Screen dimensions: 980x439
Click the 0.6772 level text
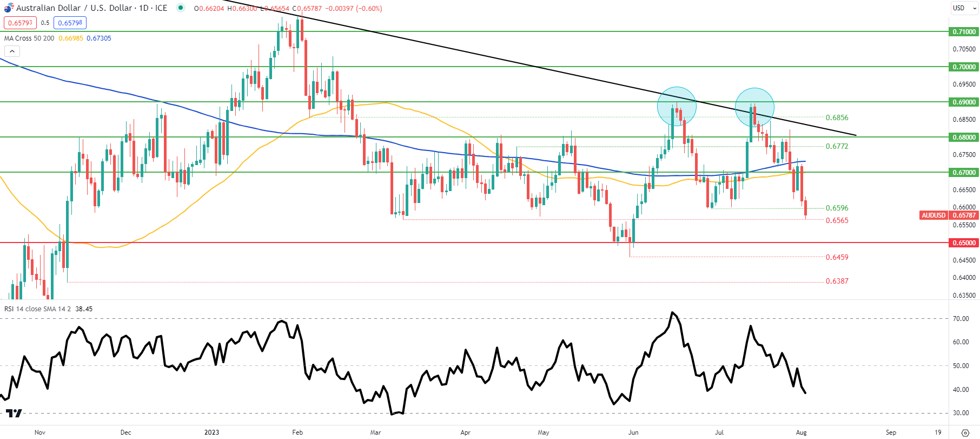(x=837, y=146)
